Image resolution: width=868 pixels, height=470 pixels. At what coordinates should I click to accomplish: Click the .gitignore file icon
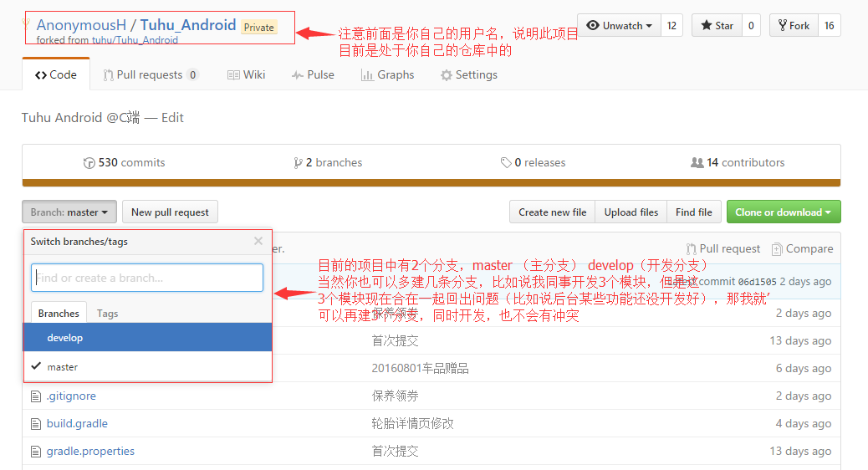point(36,396)
